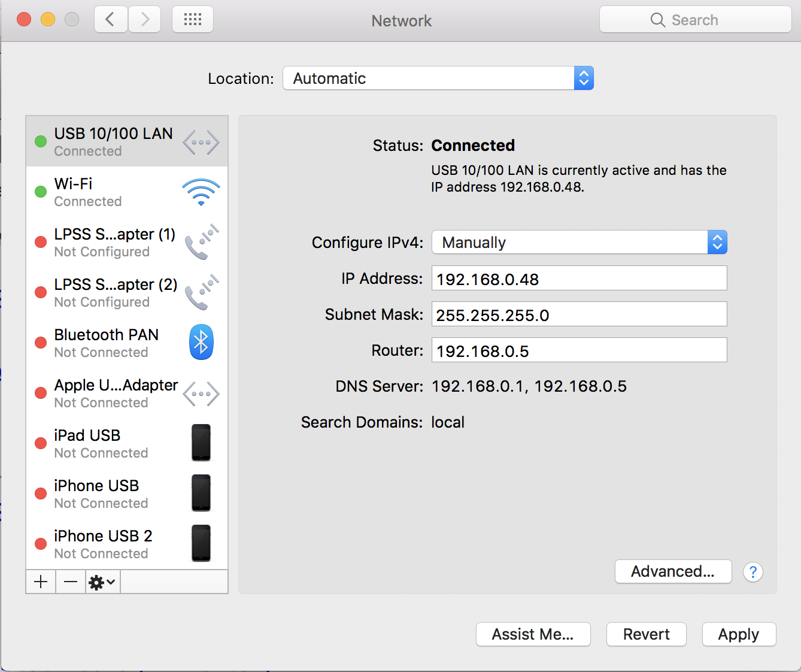Click the bold Connected status text

point(473,146)
